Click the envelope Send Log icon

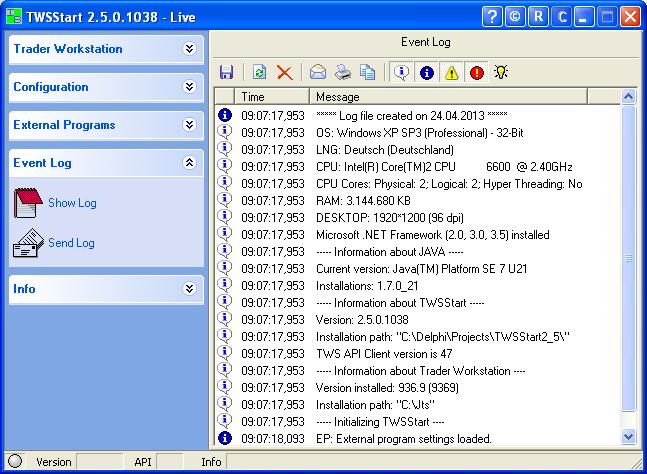click(x=28, y=243)
